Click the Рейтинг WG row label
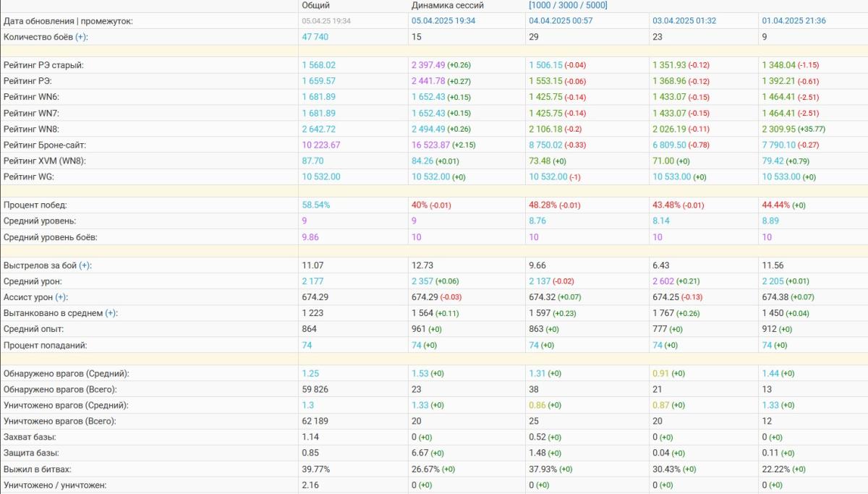Viewport: 868px width, 494px height. click(29, 176)
